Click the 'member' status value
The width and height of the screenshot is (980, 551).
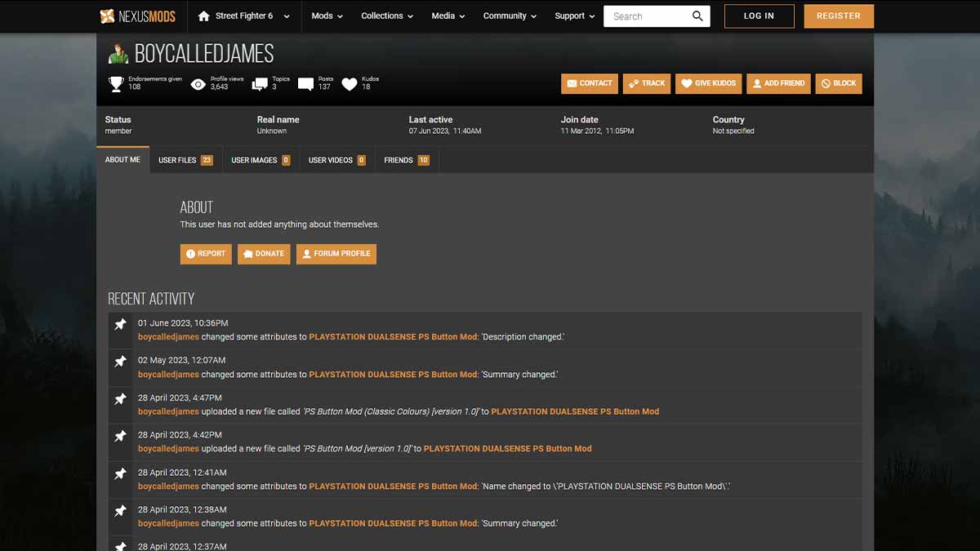(118, 131)
